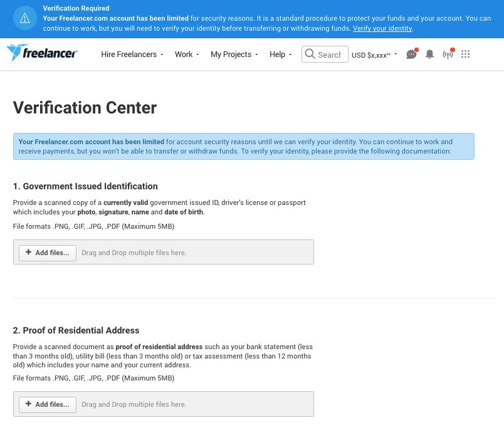Image resolution: width=504 pixels, height=430 pixels.
Task: Expand the Hire Freelancers menu
Action: pyautogui.click(x=132, y=55)
